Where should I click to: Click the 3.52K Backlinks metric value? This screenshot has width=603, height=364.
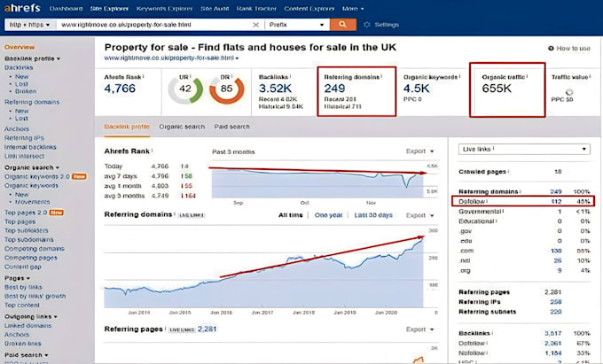(x=275, y=89)
